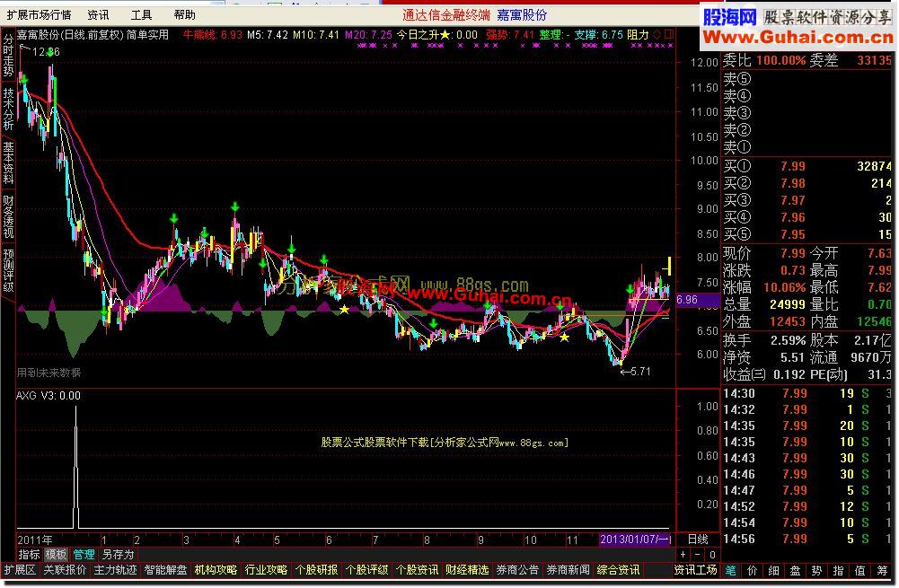Viewport: 899px width, 588px height.
Task: Select the 筹 tab in quote panel
Action: (881, 570)
